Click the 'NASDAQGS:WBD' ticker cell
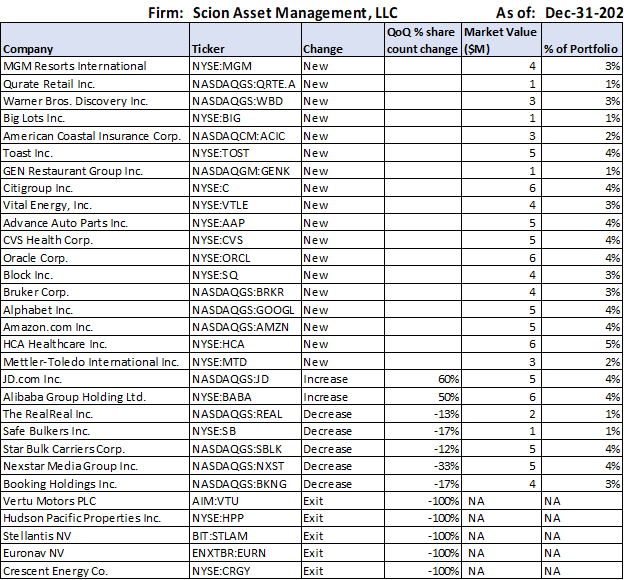Image resolution: width=624 pixels, height=580 pixels. tap(246, 101)
